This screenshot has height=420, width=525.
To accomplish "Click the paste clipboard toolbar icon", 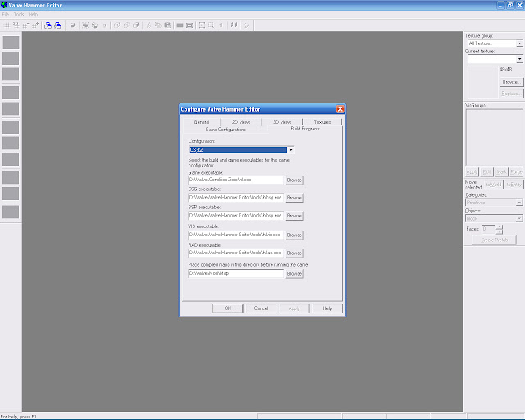I will (x=167, y=25).
